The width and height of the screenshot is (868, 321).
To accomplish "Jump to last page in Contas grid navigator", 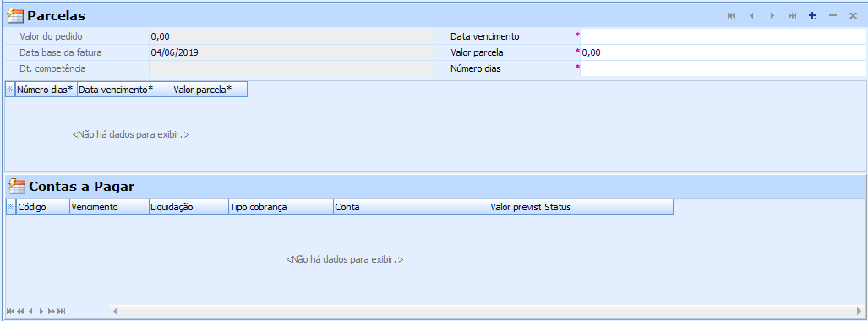I will tap(62, 311).
